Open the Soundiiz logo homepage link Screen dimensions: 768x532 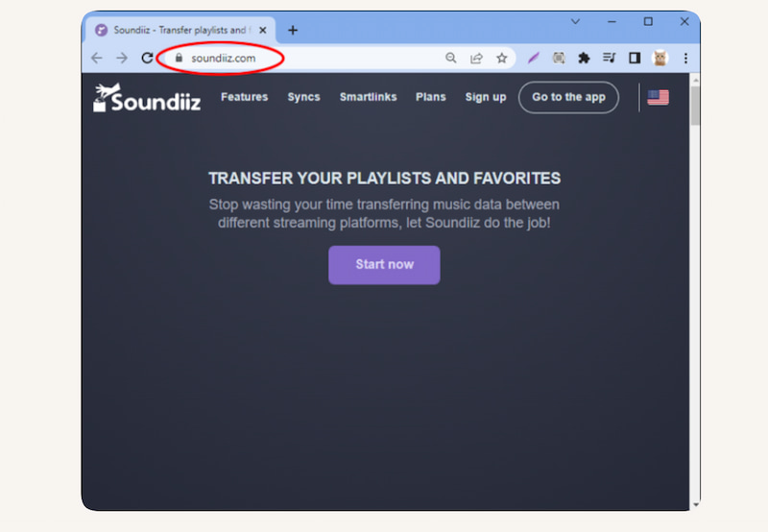pyautogui.click(x=147, y=98)
